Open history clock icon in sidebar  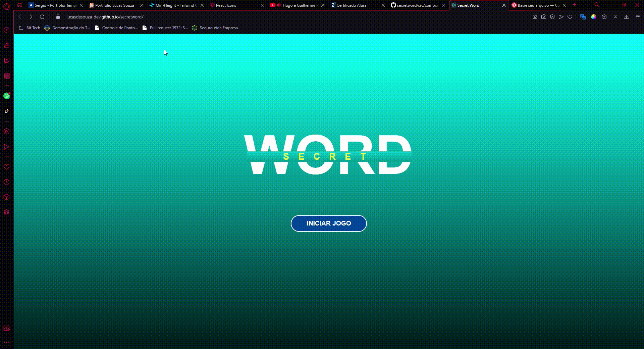(6, 182)
